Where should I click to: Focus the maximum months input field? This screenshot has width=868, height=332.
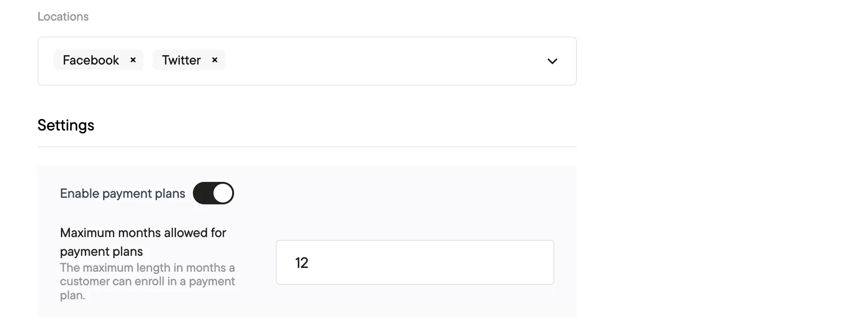pyautogui.click(x=415, y=262)
